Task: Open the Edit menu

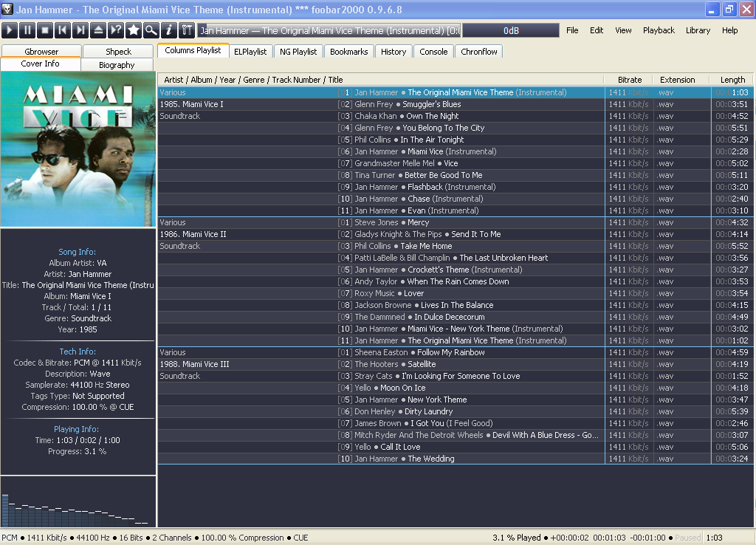Action: click(597, 30)
